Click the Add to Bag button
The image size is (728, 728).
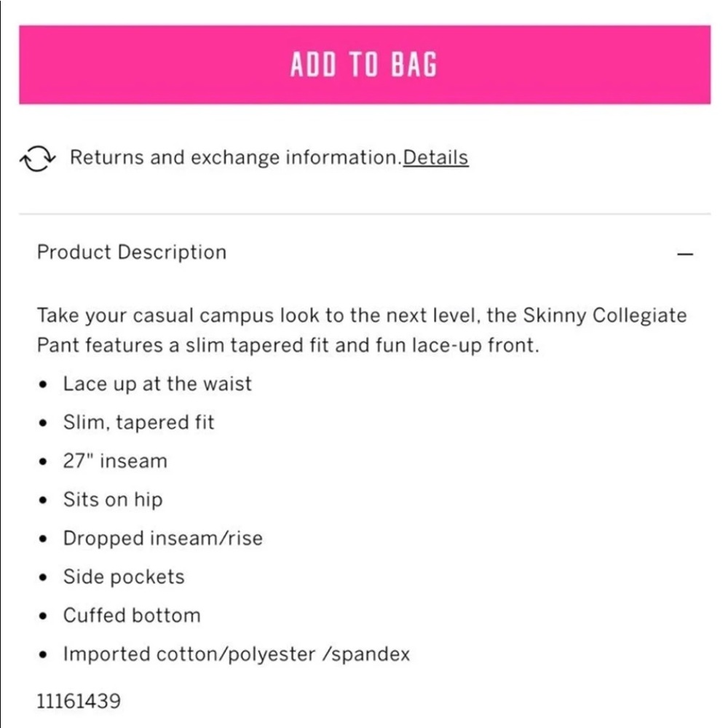pyautogui.click(x=364, y=65)
